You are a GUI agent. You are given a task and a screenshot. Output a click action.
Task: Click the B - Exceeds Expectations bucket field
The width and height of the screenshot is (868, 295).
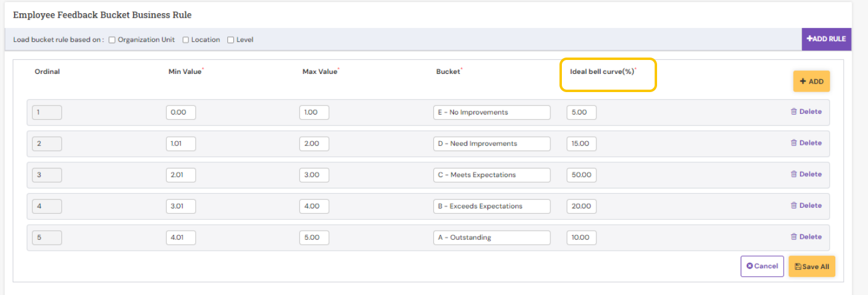coord(492,206)
